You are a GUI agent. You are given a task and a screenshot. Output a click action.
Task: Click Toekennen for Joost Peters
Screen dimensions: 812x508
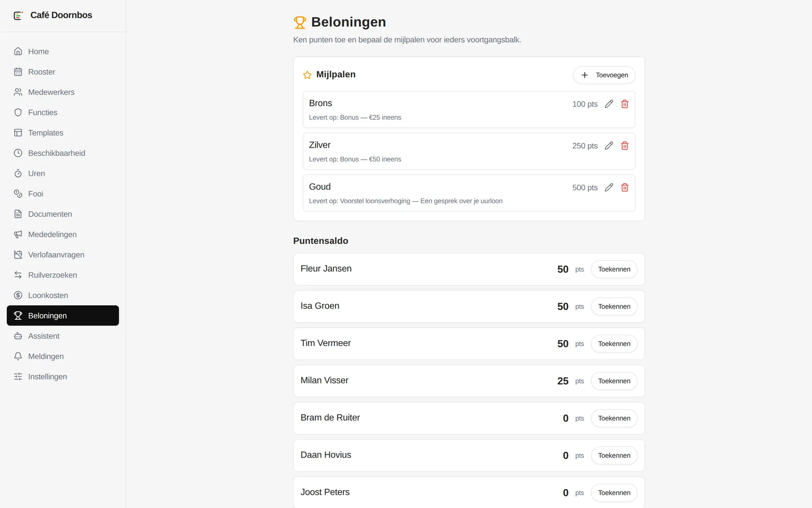click(x=614, y=493)
